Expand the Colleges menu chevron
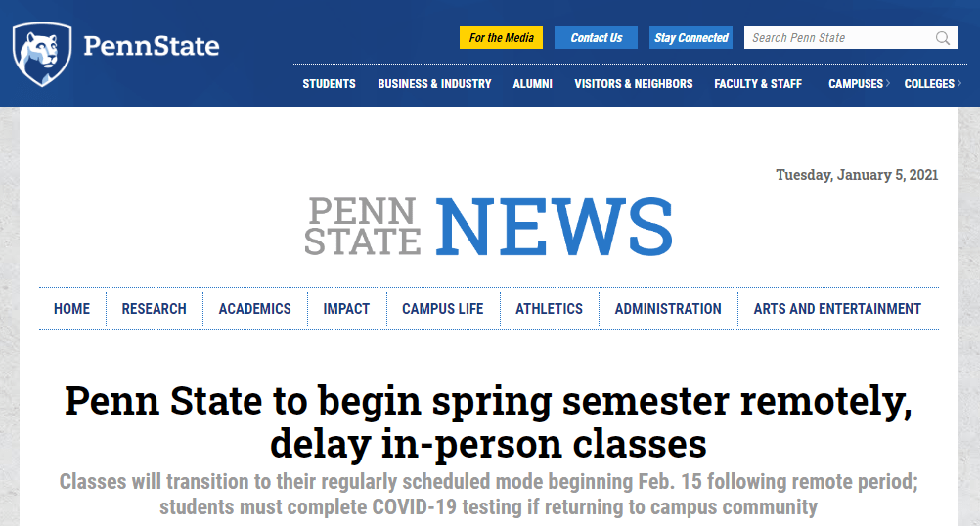 point(959,84)
